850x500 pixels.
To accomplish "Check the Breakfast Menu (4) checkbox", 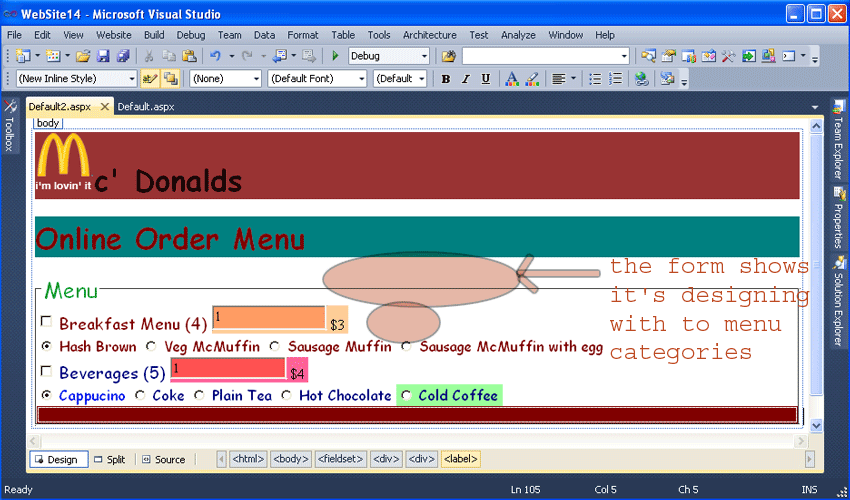I will click(x=47, y=322).
